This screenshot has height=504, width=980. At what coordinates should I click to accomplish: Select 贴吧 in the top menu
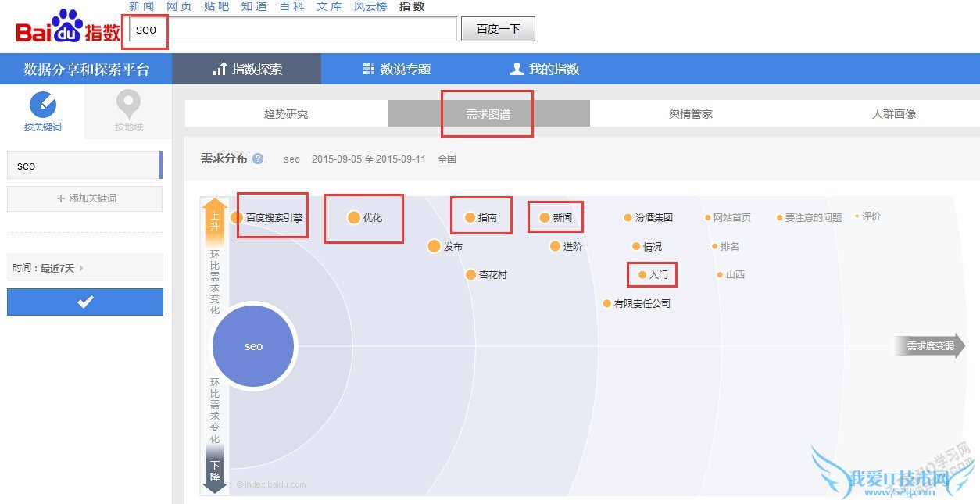(x=216, y=6)
